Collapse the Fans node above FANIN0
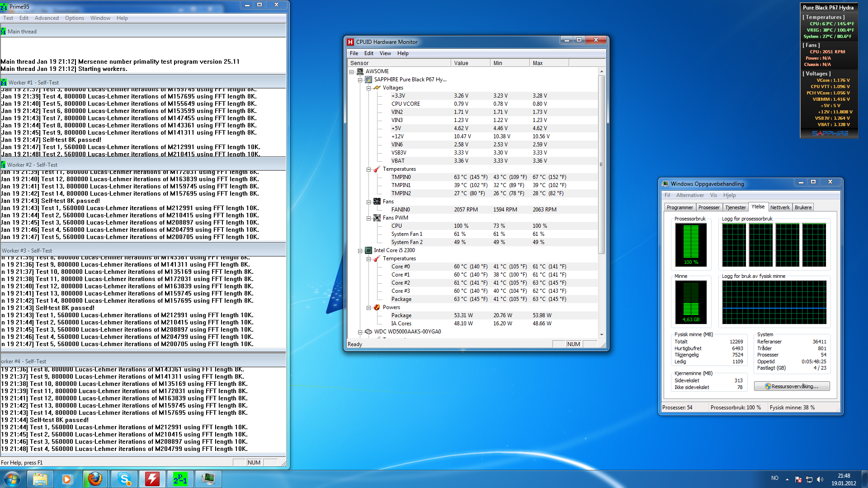This screenshot has width=868, height=488. (x=368, y=202)
